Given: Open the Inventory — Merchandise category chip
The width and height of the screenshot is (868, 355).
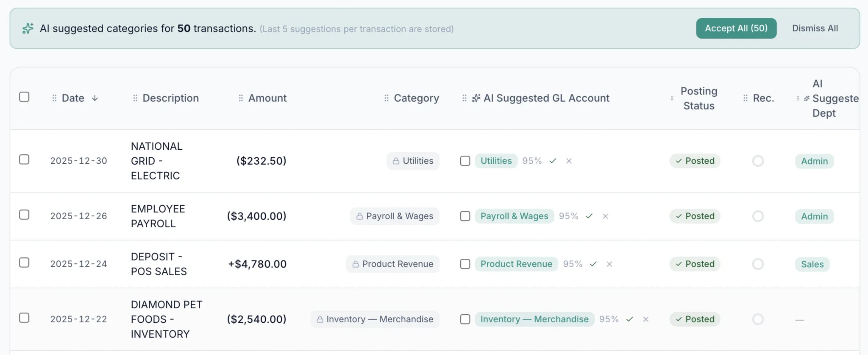Looking at the screenshot, I should 375,319.
